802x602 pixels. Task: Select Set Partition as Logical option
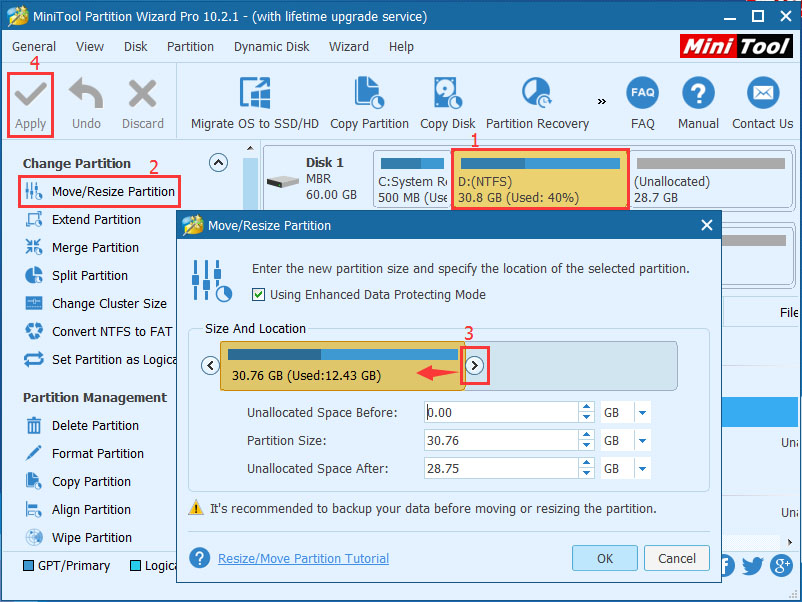100,360
